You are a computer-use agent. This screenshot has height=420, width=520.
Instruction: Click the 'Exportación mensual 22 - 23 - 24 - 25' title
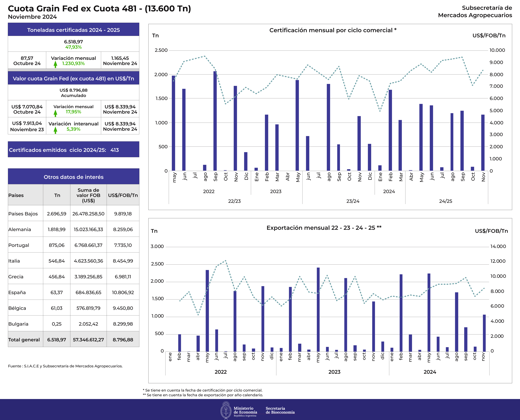click(324, 228)
